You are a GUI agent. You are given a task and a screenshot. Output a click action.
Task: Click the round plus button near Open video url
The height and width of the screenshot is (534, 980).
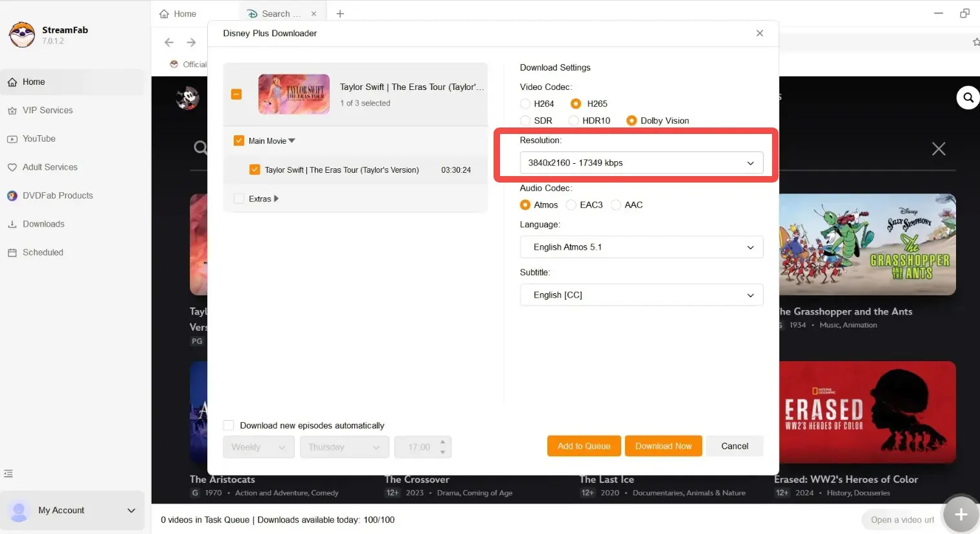click(x=961, y=515)
